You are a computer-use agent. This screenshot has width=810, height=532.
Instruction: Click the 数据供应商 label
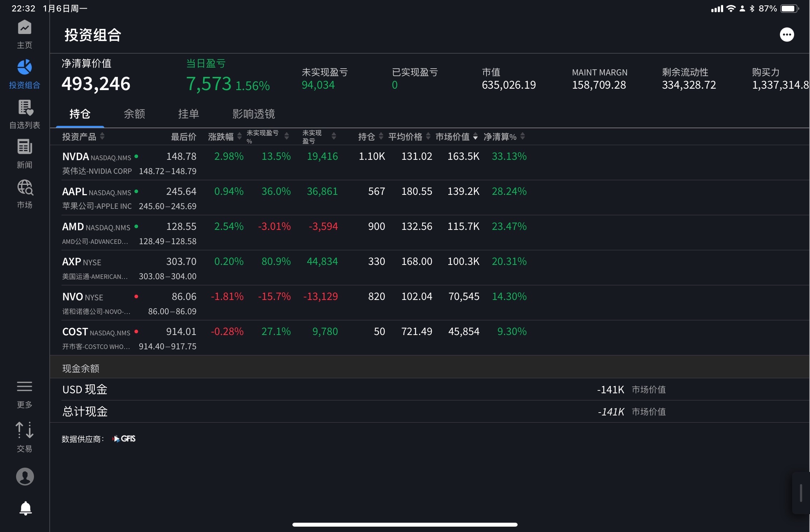tap(83, 439)
